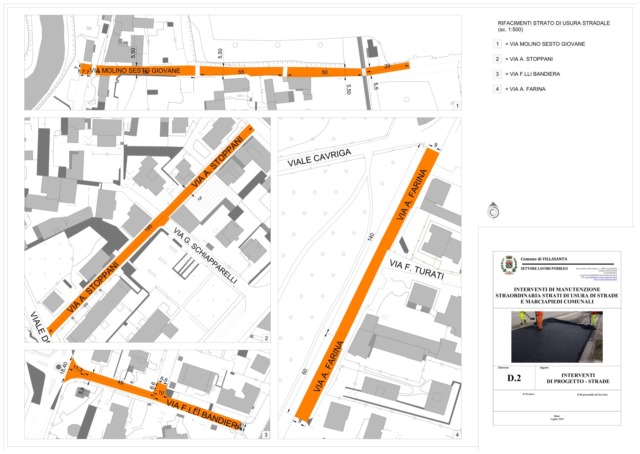Select legend box number 2
The height and width of the screenshot is (454, 640).
[x=498, y=60]
